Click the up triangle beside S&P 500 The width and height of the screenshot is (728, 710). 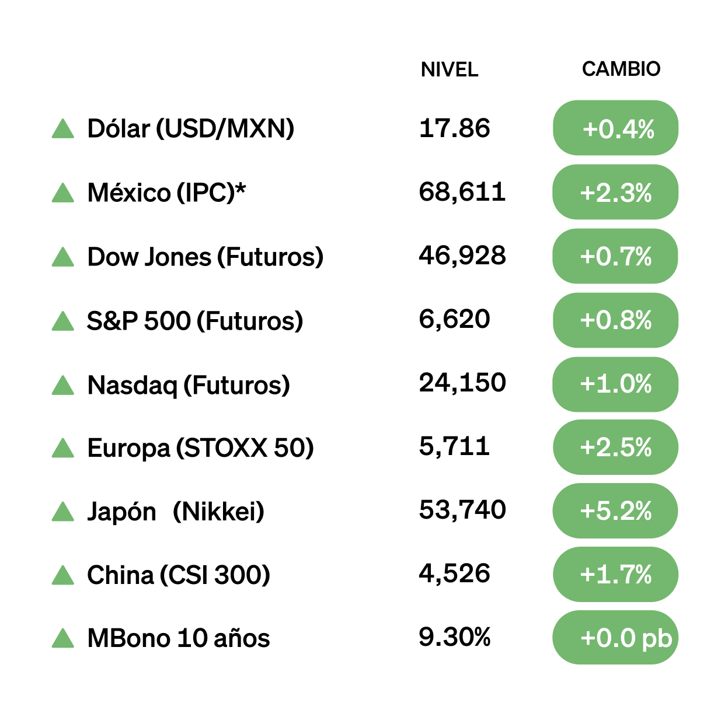pyautogui.click(x=63, y=321)
